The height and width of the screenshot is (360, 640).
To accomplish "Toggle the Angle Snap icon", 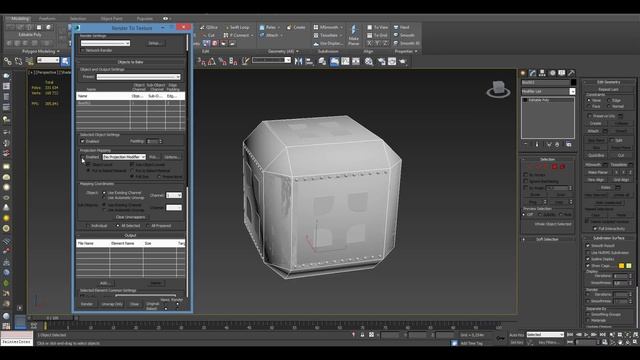I will pos(212,61).
